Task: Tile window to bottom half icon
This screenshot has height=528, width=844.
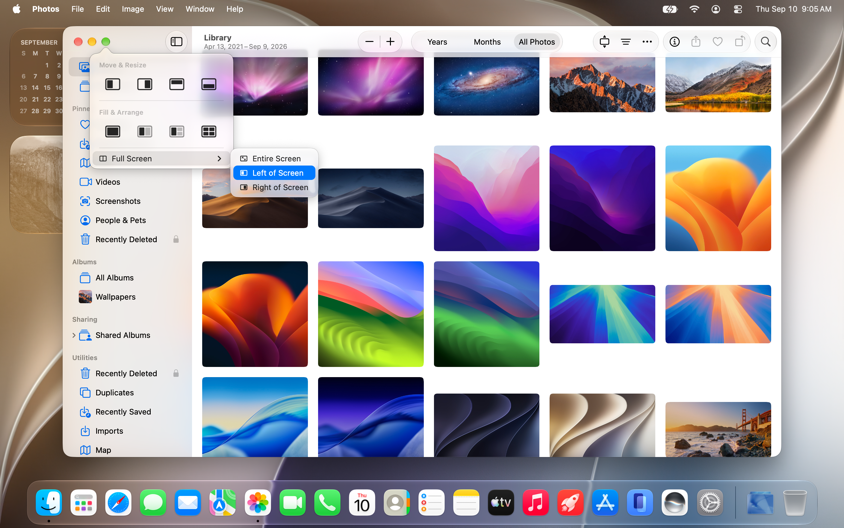Action: click(x=209, y=84)
